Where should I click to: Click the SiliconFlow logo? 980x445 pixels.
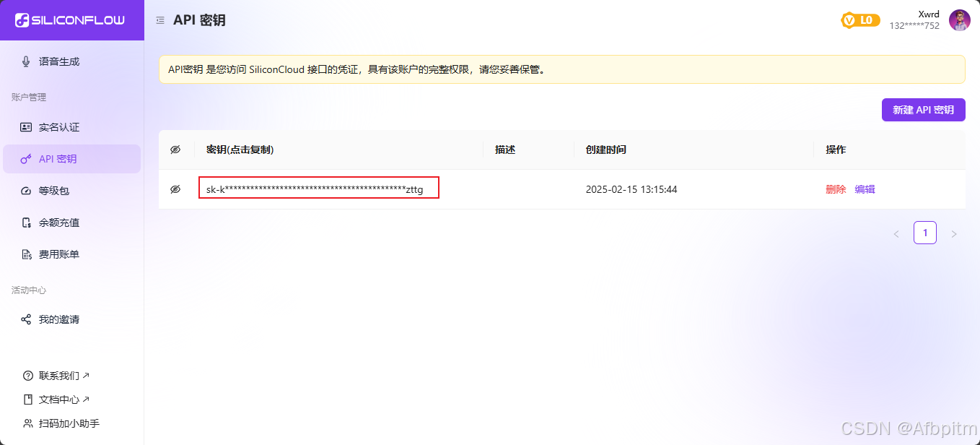pyautogui.click(x=70, y=20)
